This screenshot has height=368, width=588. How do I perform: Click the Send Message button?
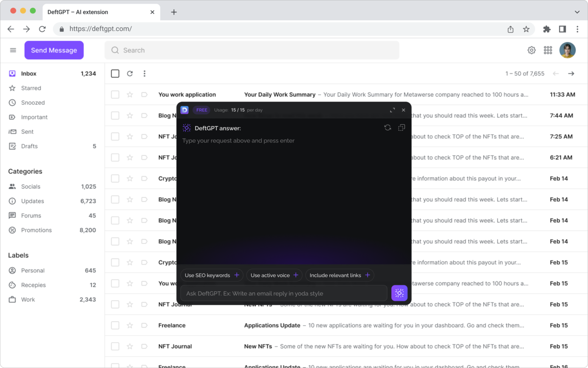coord(54,50)
